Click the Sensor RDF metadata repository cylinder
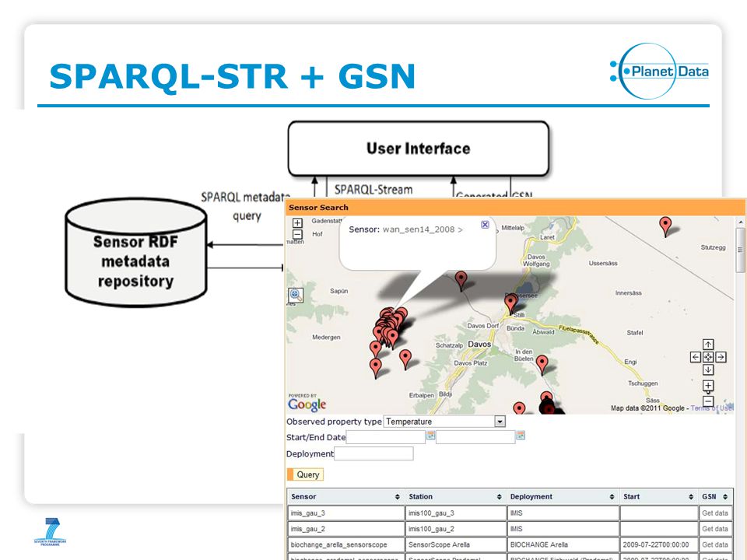 (135, 252)
